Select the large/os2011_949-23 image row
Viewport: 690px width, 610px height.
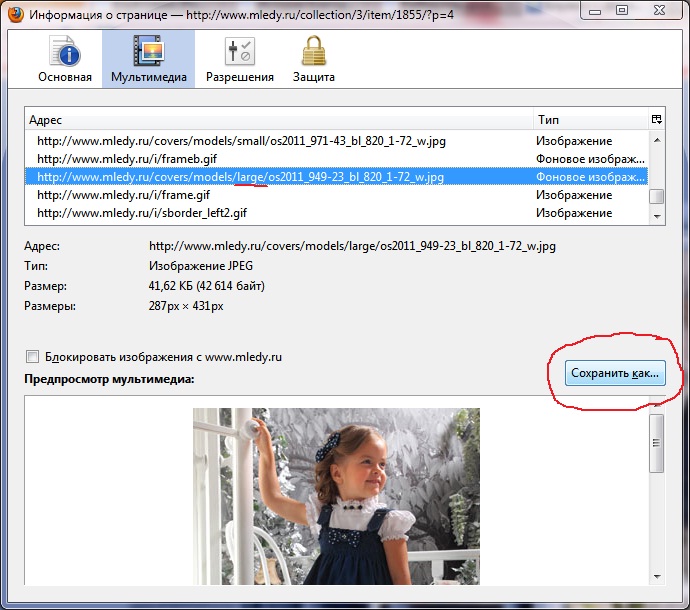(336, 177)
